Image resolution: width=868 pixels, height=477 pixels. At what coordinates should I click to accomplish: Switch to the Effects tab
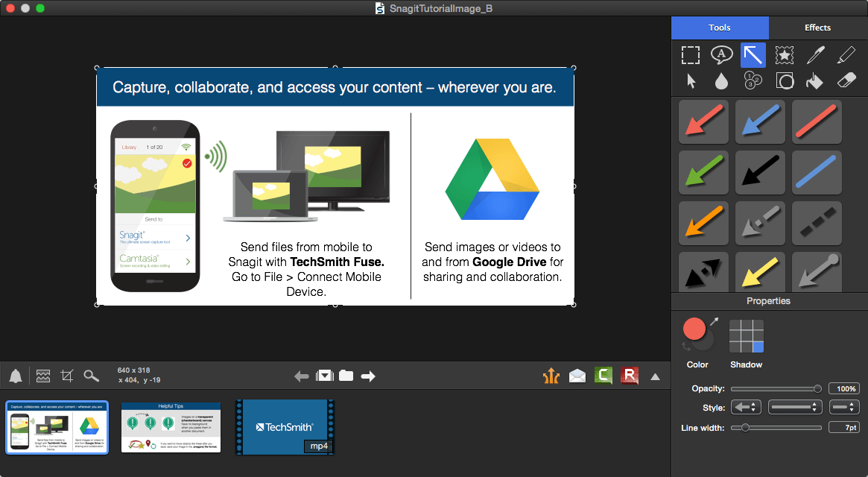coord(817,28)
